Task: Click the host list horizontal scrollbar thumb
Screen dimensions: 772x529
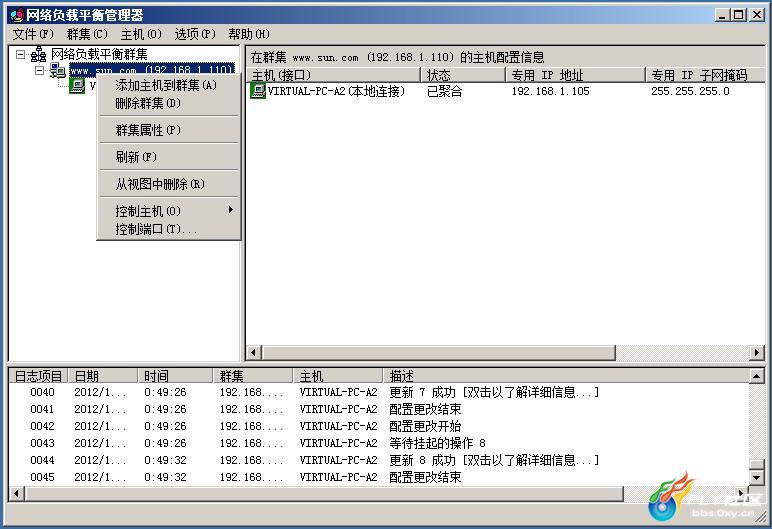Action: click(439, 352)
